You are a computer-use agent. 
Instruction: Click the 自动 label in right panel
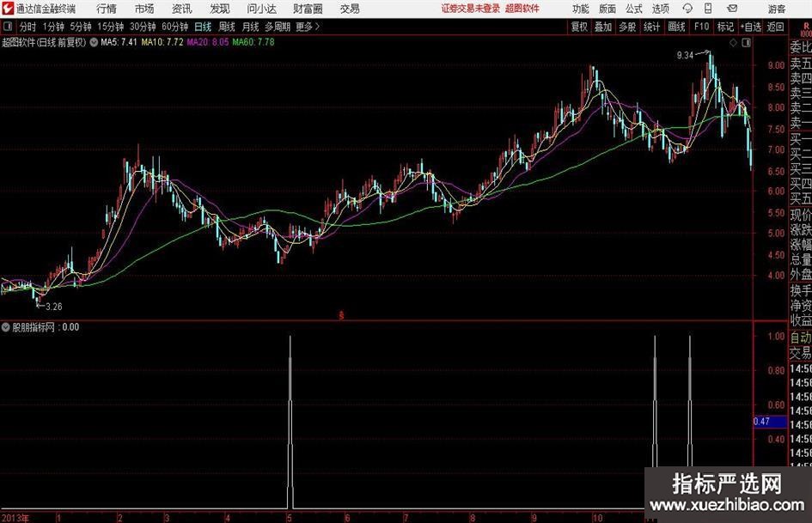801,338
